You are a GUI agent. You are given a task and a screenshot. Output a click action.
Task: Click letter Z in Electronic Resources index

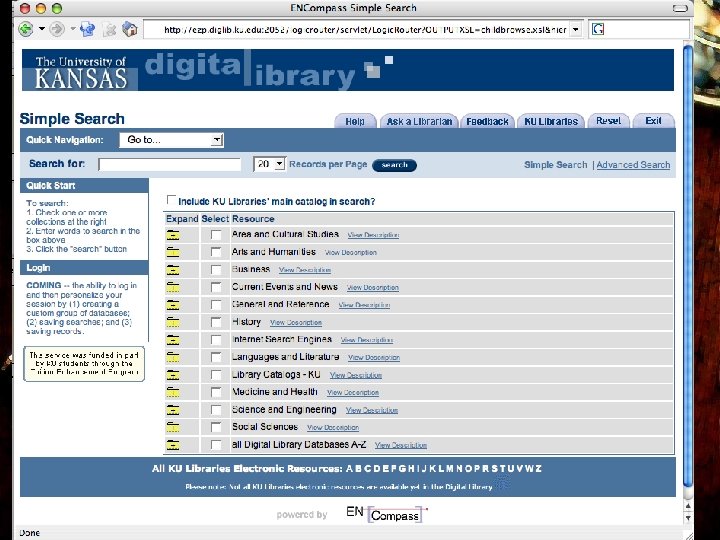(538, 469)
